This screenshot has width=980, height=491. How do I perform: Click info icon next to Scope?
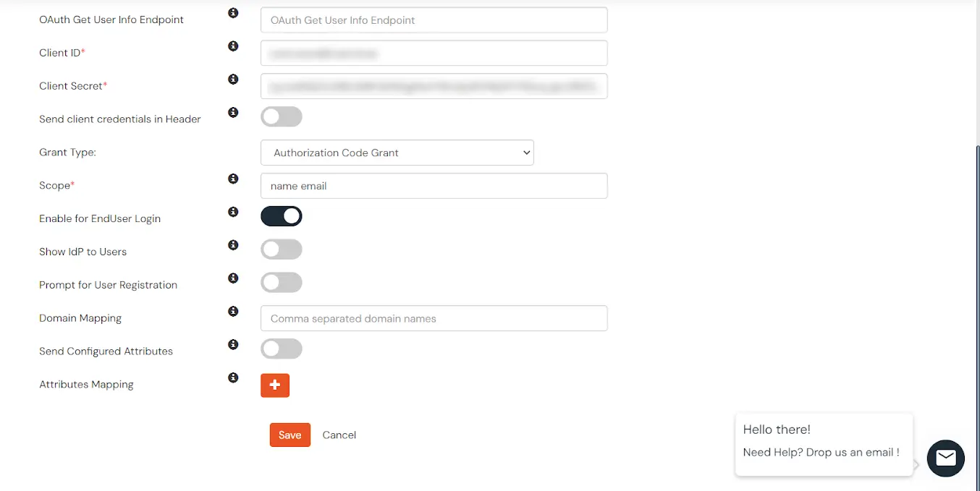(233, 179)
